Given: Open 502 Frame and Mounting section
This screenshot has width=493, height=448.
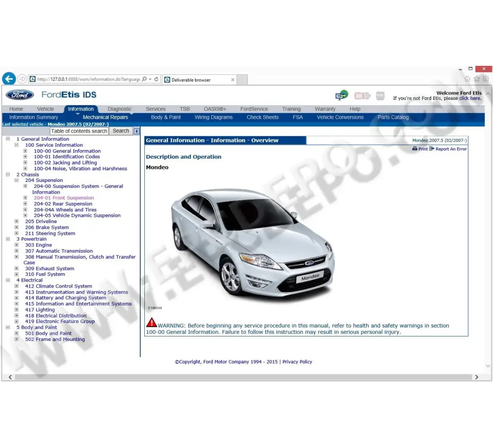Looking at the screenshot, I should pyautogui.click(x=55, y=339).
